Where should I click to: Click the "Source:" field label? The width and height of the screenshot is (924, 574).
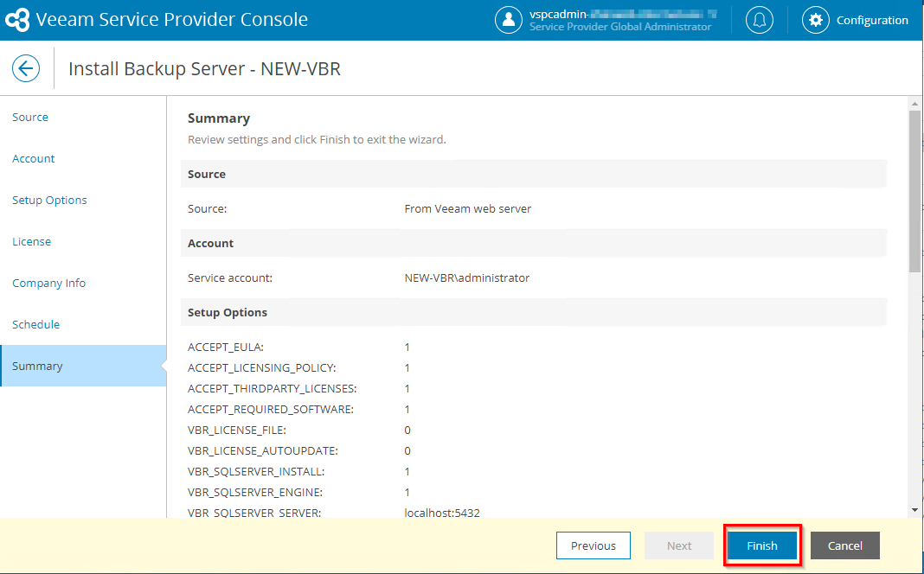pos(207,209)
